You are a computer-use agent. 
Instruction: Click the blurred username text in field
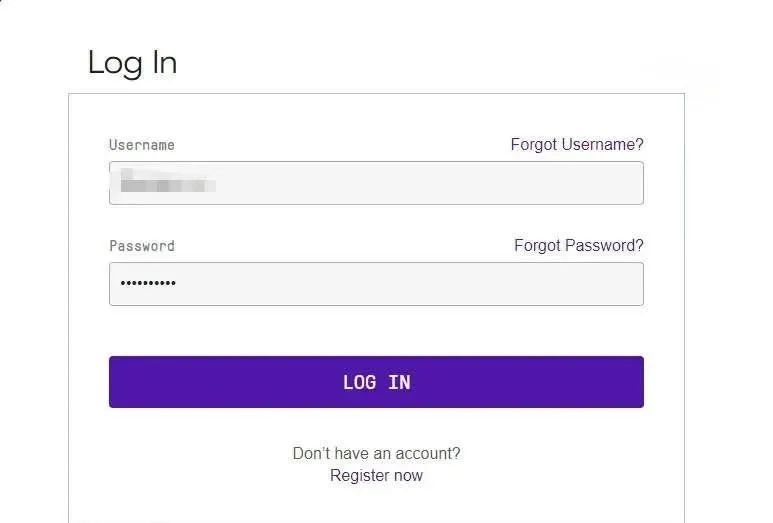pos(167,184)
